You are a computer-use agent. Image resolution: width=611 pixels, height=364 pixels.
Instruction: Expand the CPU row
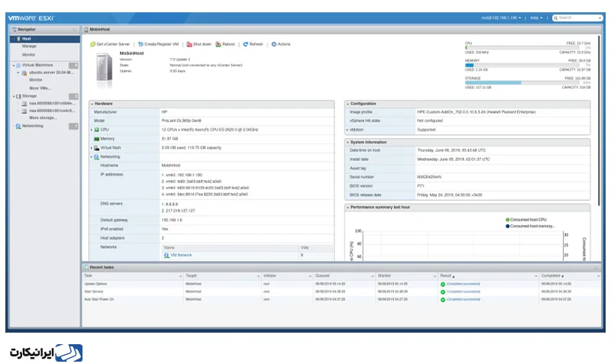coord(92,130)
